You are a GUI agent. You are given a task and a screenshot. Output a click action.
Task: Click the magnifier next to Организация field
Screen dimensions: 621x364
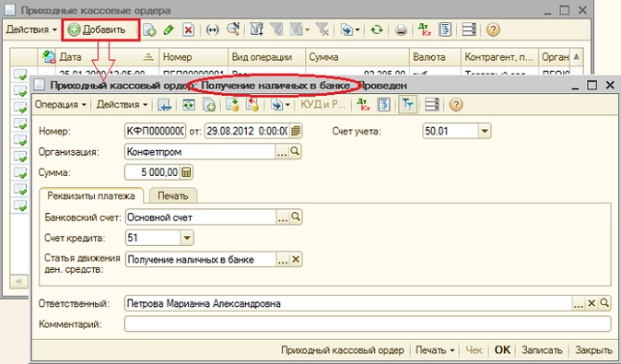click(x=295, y=151)
